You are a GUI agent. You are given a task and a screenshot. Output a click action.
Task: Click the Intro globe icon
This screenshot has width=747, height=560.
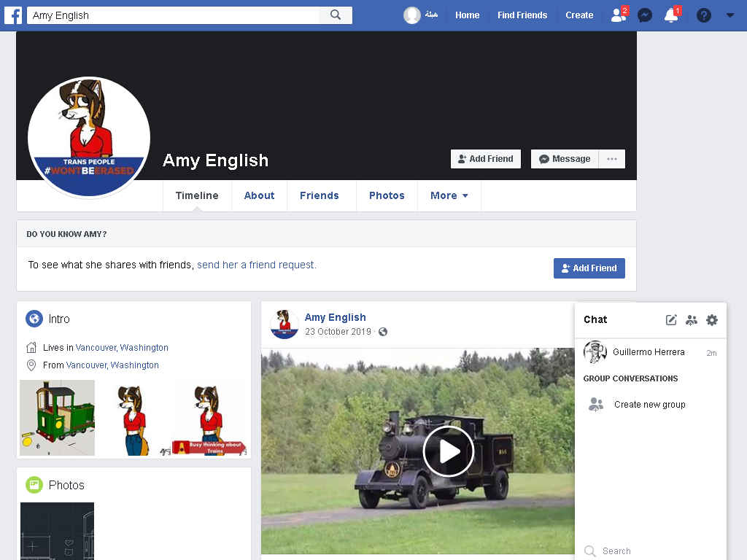tap(34, 319)
